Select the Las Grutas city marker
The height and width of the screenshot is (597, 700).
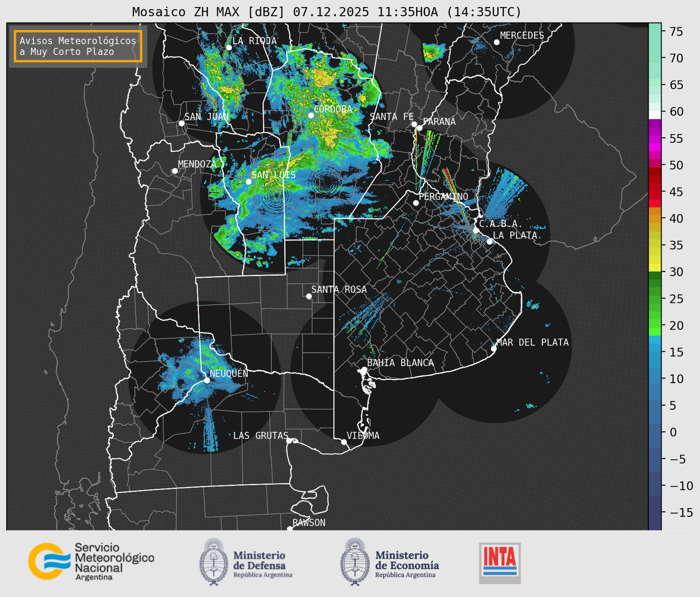289,441
